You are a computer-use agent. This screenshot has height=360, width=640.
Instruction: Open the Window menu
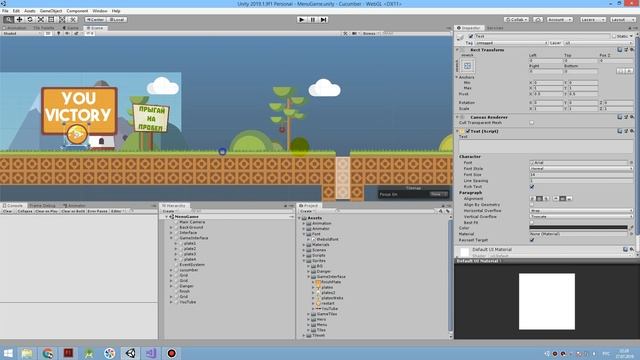pos(100,11)
